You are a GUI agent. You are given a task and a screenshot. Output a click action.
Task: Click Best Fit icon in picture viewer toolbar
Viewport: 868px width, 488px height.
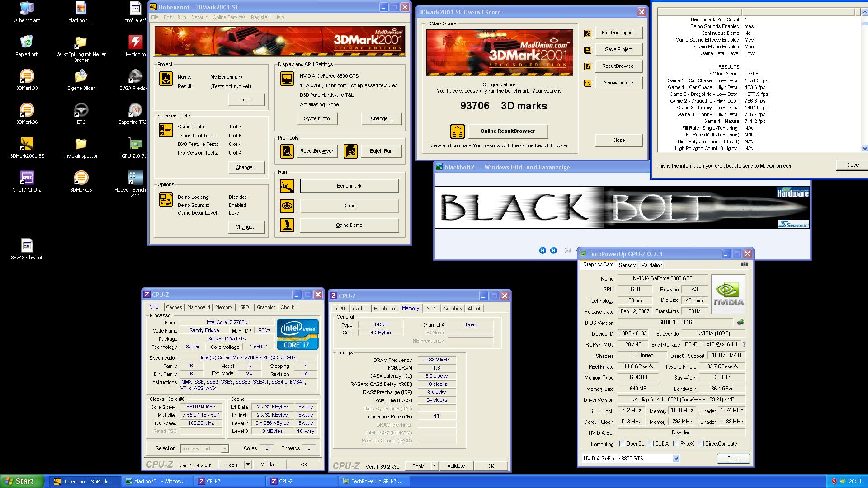[x=568, y=250]
